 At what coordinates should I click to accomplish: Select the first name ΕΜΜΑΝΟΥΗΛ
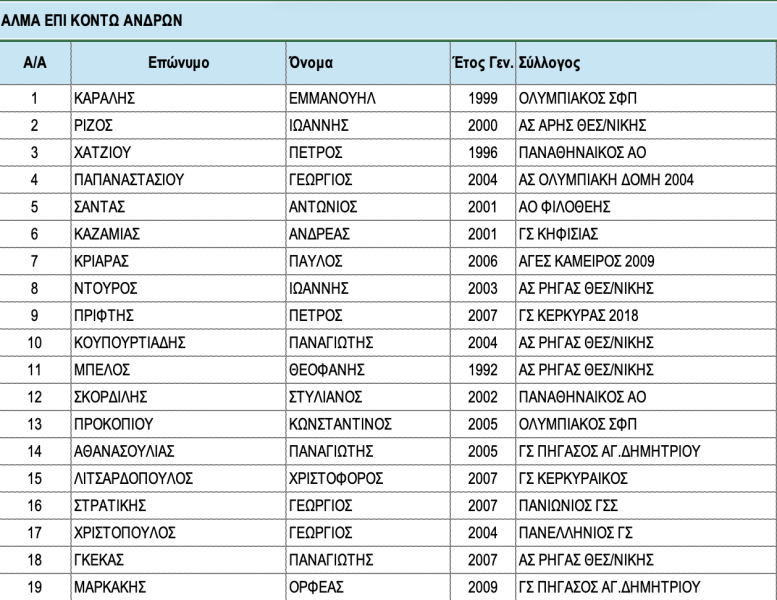click(332, 98)
